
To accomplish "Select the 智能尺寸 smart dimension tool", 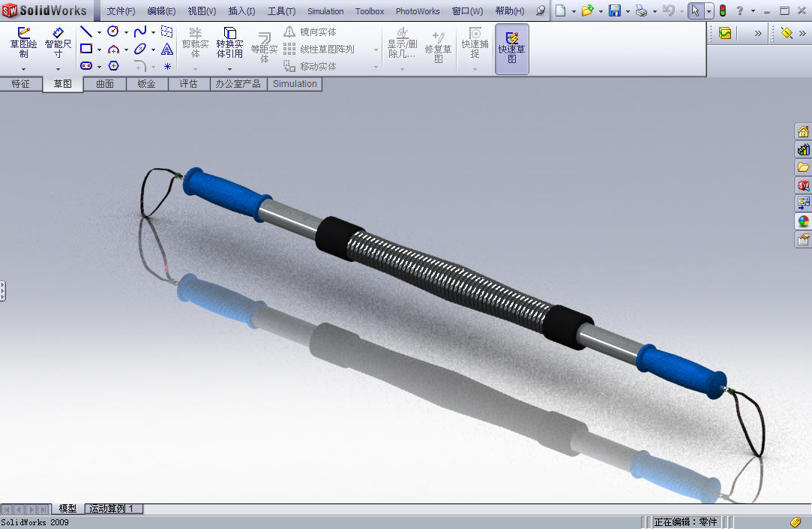I will pyautogui.click(x=58, y=43).
